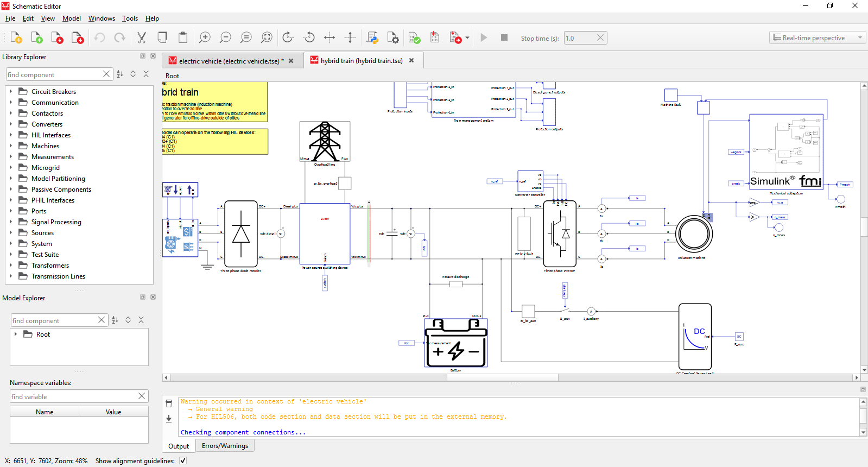Open the Real-time perspective dropdown
This screenshot has height=467, width=868.
[818, 38]
